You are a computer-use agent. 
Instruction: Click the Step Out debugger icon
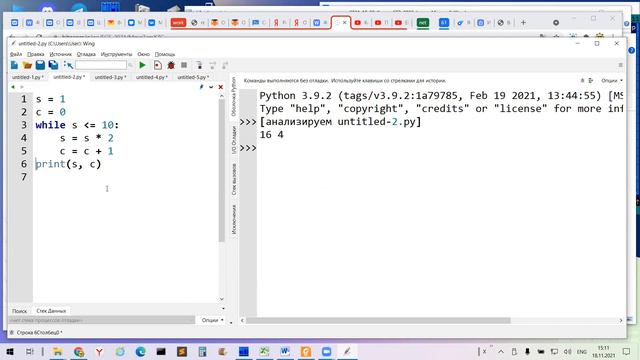pos(225,65)
